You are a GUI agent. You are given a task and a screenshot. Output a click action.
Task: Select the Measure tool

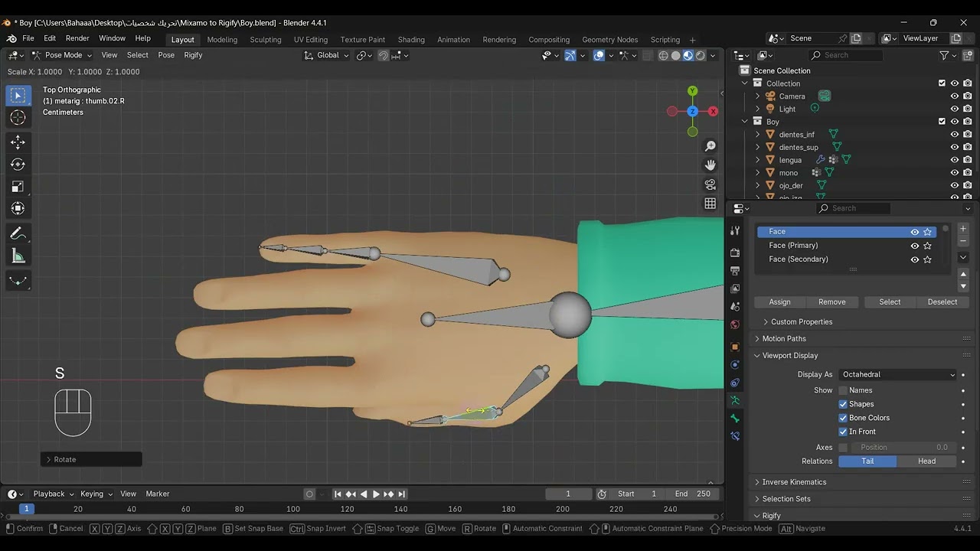18,256
